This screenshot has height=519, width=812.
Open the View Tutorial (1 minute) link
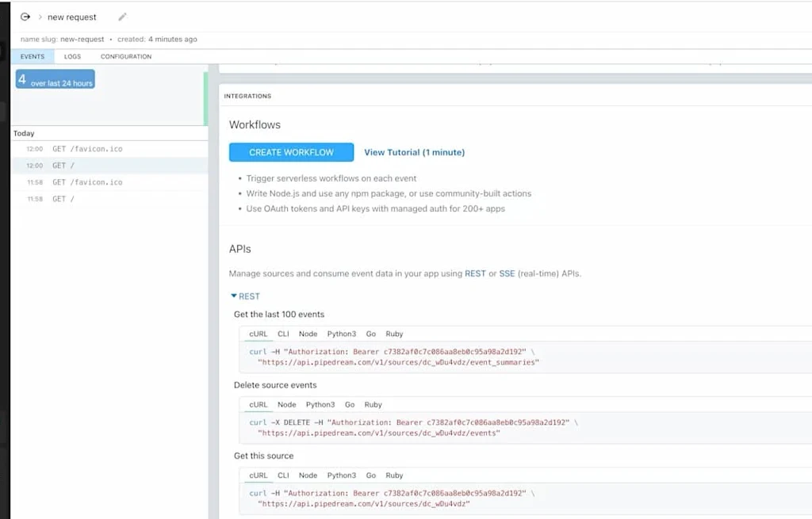point(414,152)
